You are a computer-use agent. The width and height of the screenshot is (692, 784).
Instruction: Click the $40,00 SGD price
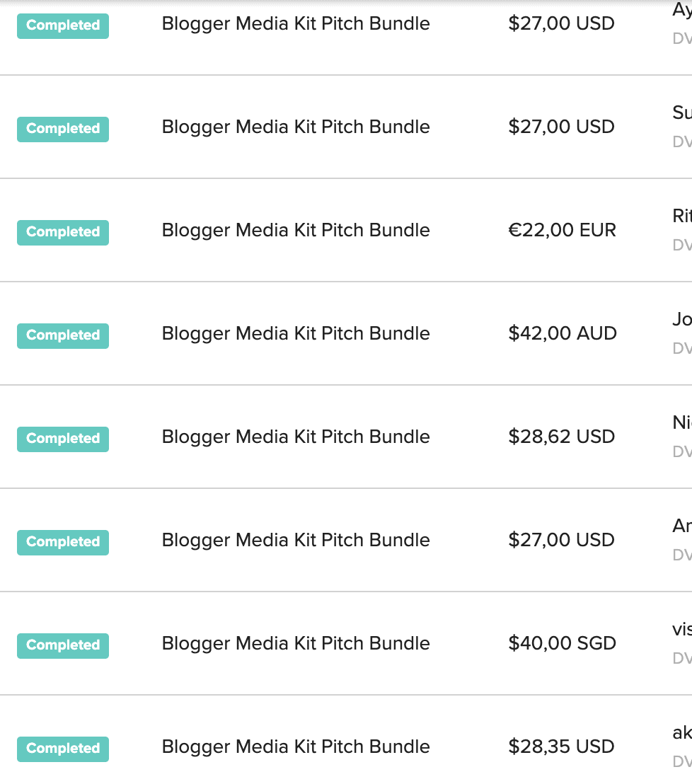pos(562,644)
